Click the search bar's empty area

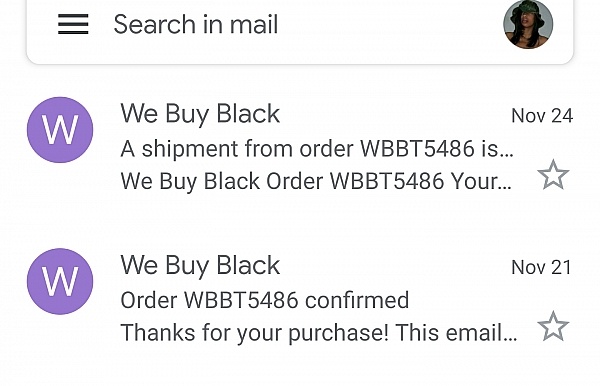[390, 24]
